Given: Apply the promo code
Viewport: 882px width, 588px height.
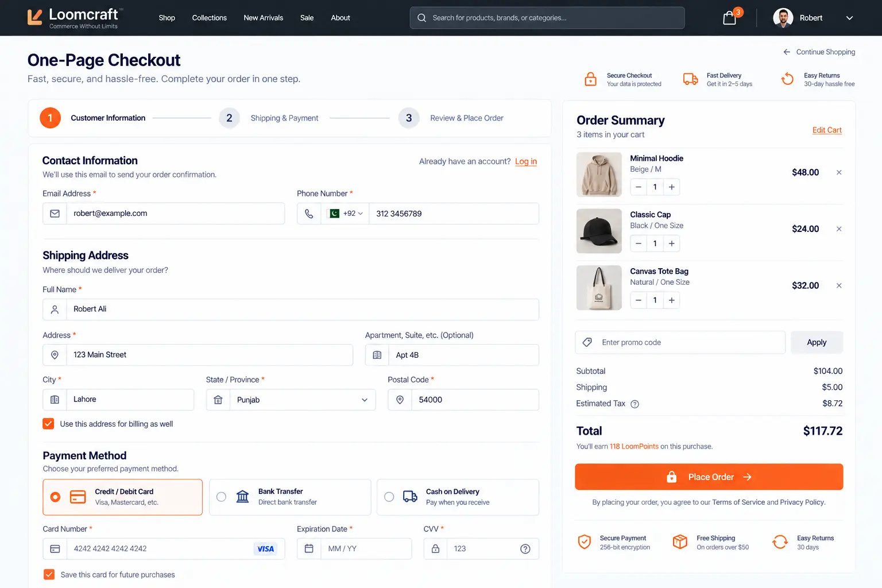Looking at the screenshot, I should click(x=817, y=342).
